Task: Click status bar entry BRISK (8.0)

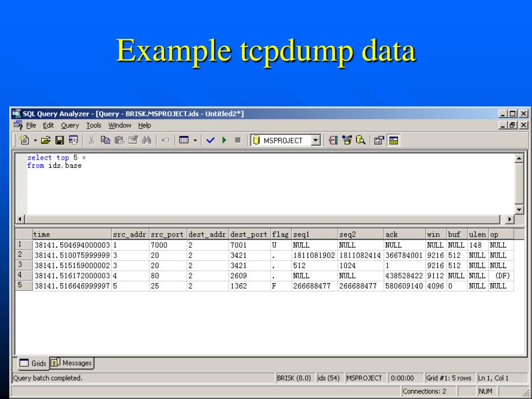Action: [x=294, y=378]
